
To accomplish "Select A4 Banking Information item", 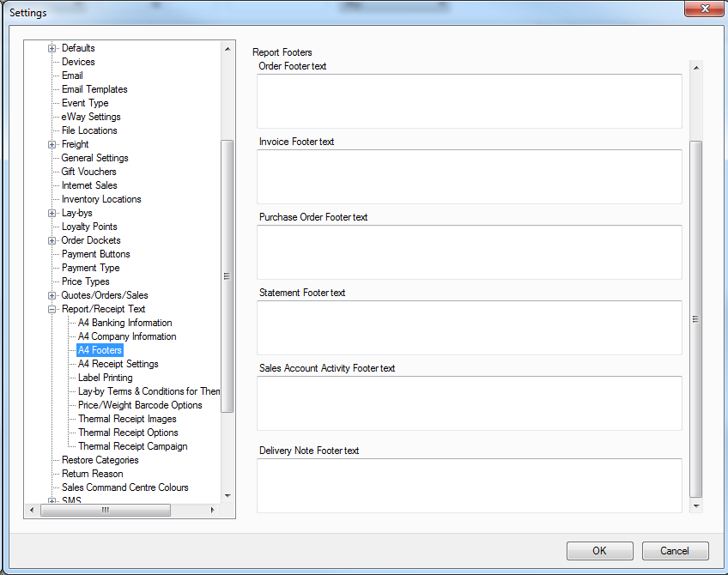I will [124, 323].
